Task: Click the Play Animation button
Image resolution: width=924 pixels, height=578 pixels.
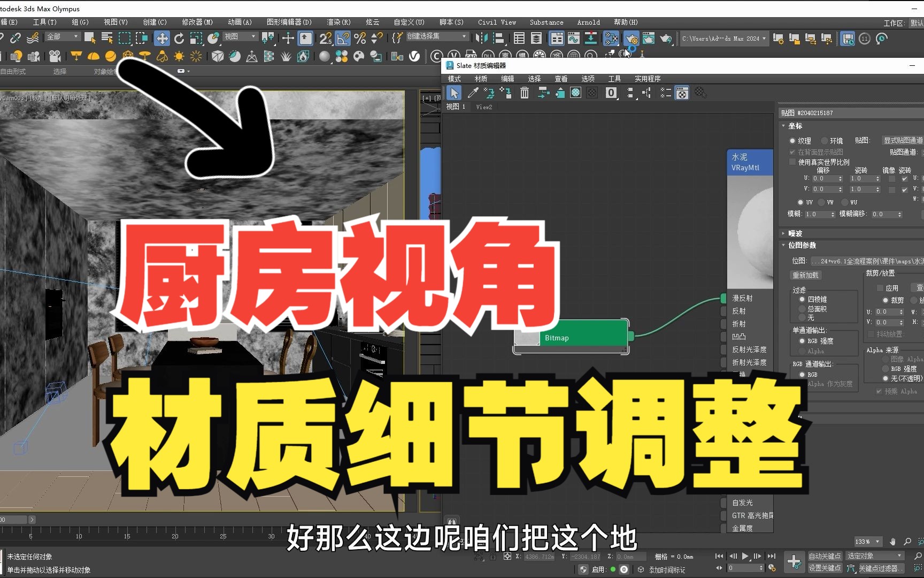Action: point(745,556)
